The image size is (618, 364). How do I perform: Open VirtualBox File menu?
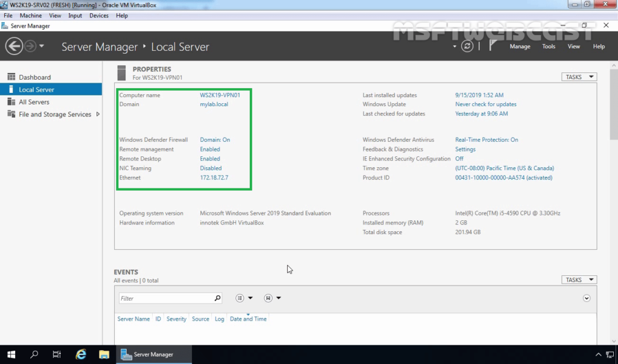[8, 15]
